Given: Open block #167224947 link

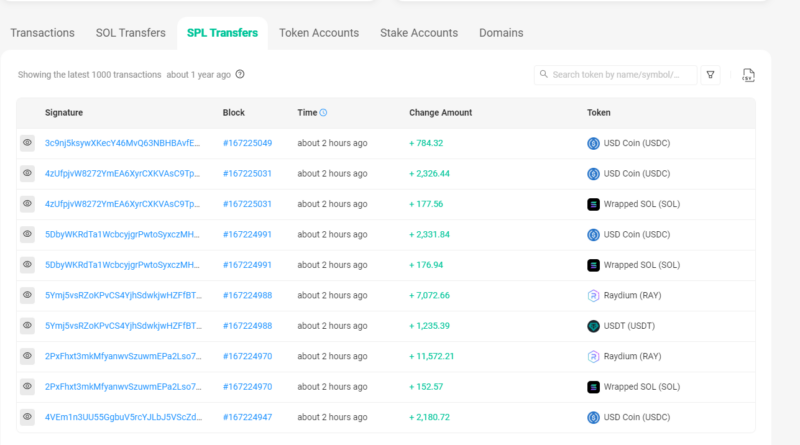Looking at the screenshot, I should [247, 417].
